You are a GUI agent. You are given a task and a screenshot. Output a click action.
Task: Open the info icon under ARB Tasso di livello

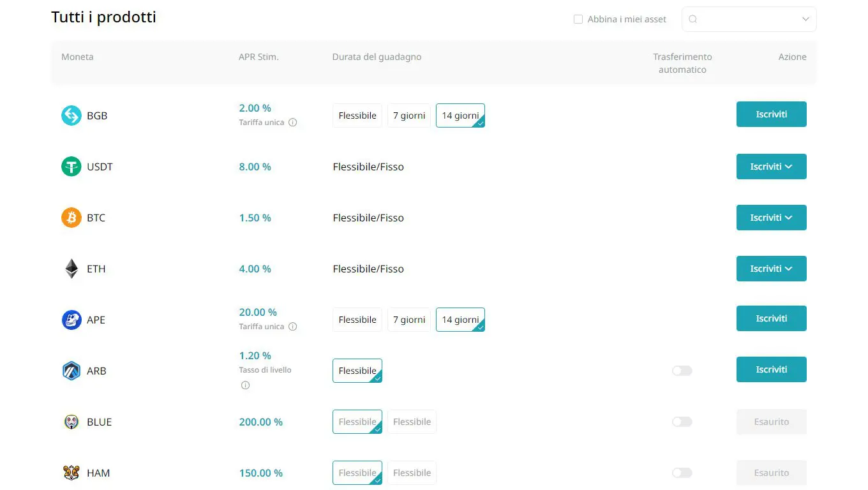point(245,385)
